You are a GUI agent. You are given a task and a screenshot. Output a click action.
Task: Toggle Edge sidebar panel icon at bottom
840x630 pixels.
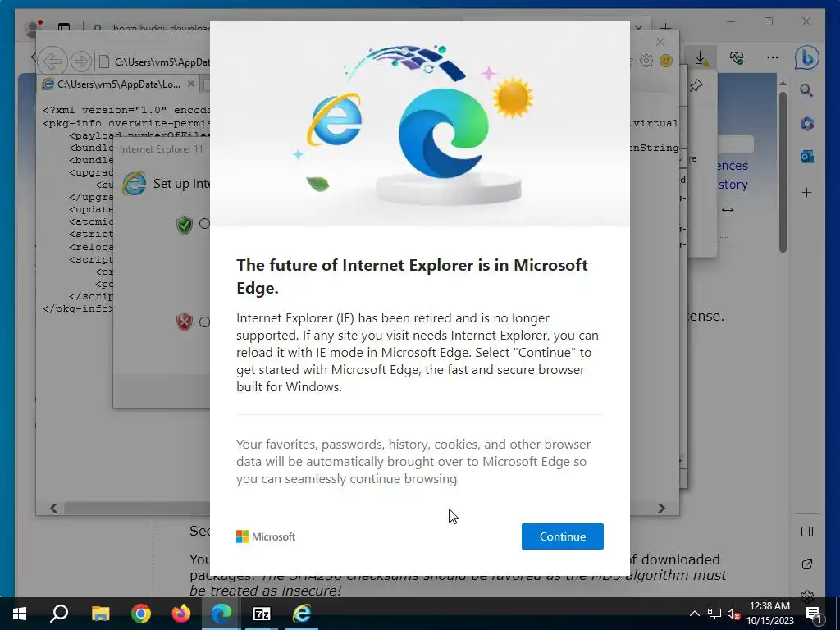click(x=807, y=532)
